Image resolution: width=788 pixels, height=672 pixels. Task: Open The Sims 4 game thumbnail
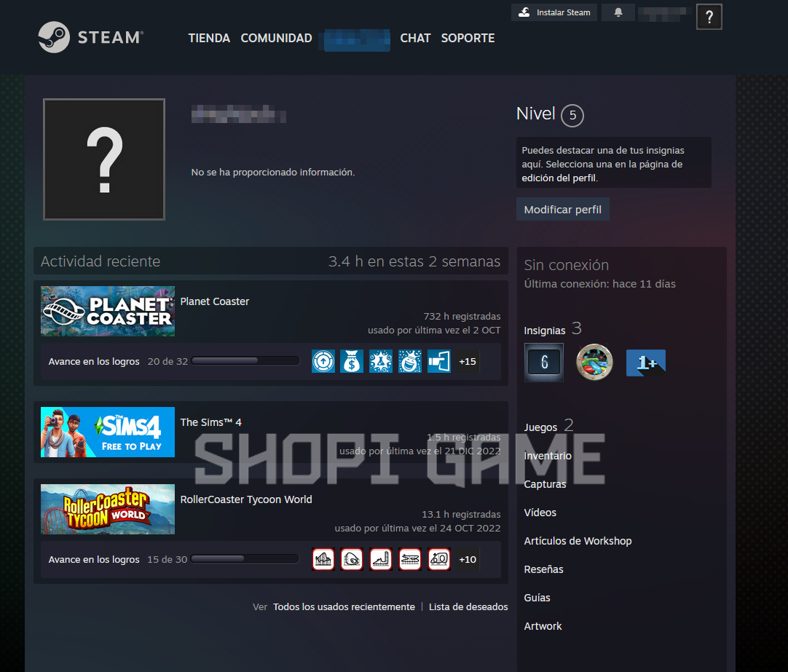[108, 432]
